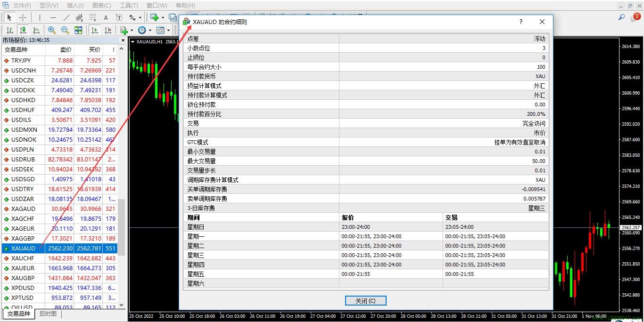The image size is (644, 322).
Task: Close the Market Watch panel with x
Action: click(123, 40)
